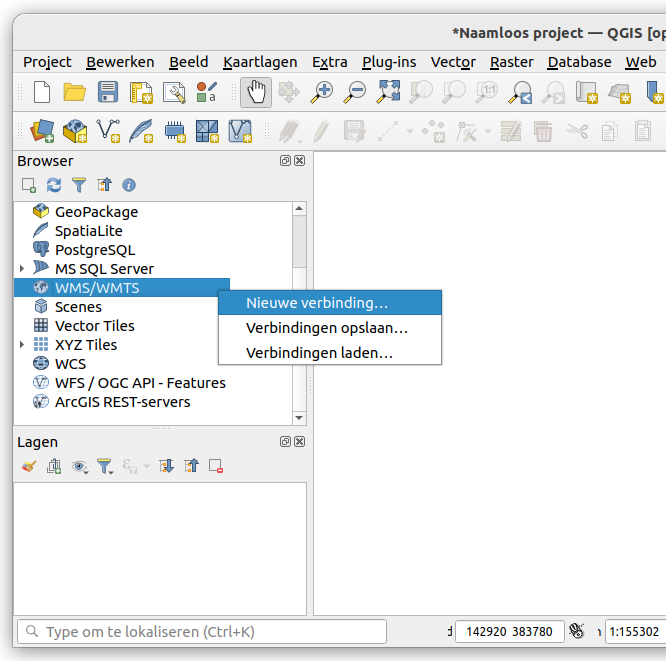This screenshot has height=661, width=666.
Task: Open the Database menu
Action: pos(579,62)
